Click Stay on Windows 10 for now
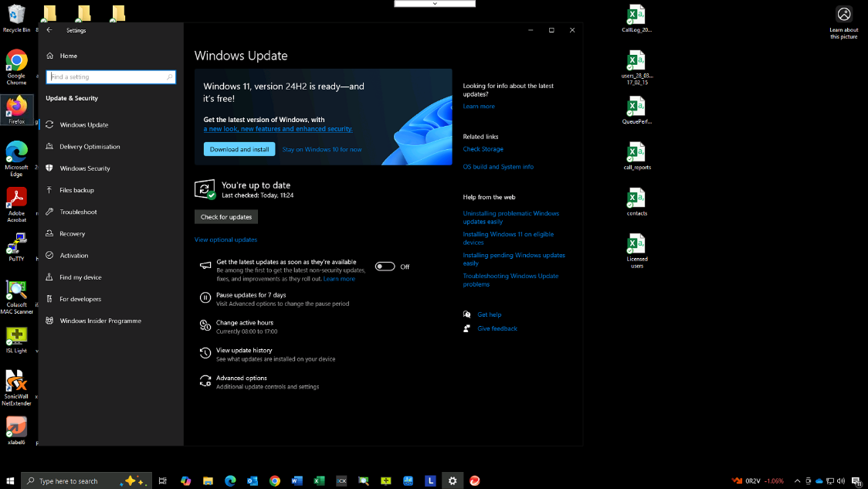This screenshot has height=489, width=868. 321,150
